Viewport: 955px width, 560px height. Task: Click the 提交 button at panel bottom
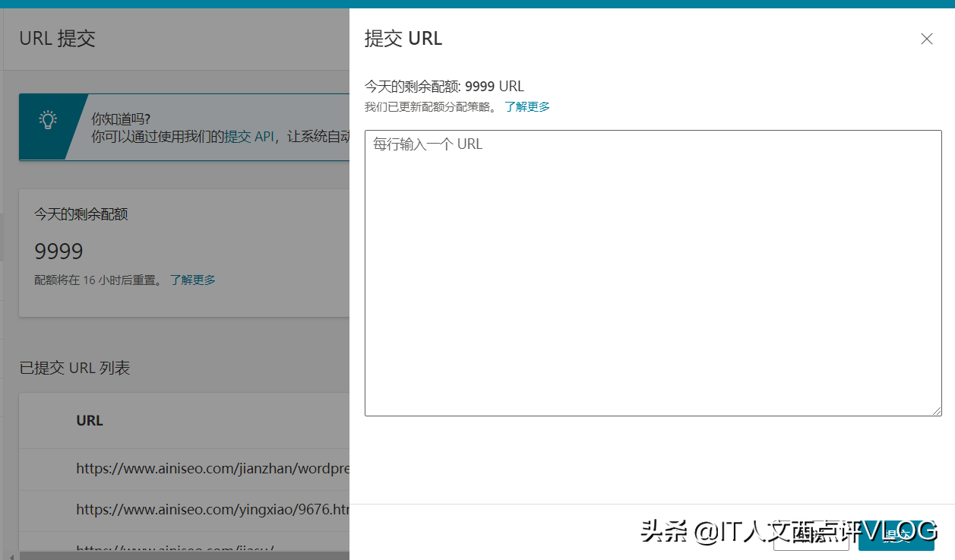896,536
